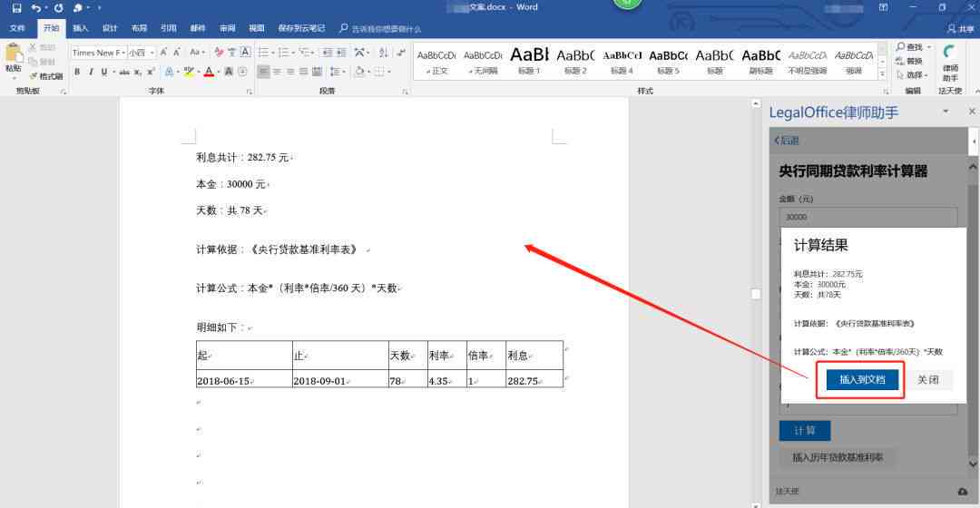980x508 pixels.
Task: Apply the 标题 1 style
Action: [529, 62]
